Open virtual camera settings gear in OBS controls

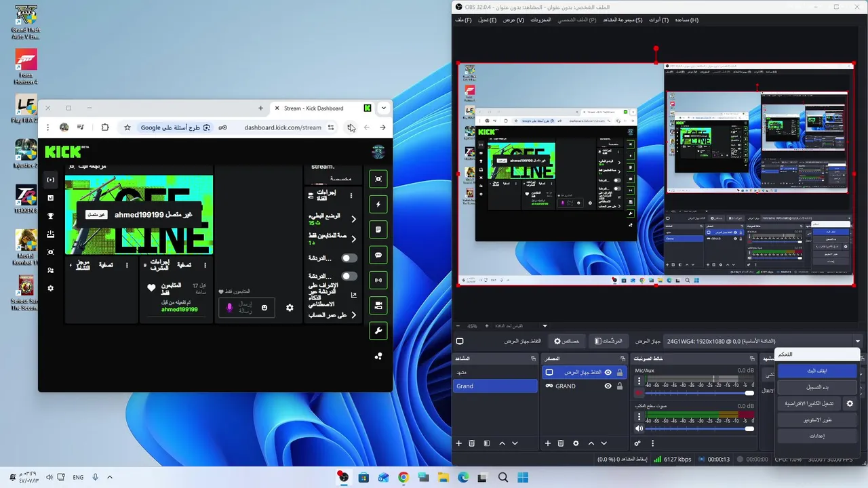850,403
